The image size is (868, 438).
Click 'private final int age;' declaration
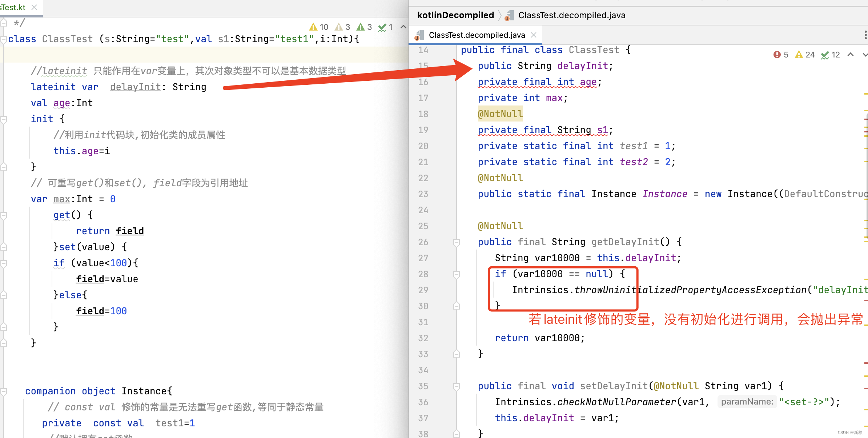(540, 82)
